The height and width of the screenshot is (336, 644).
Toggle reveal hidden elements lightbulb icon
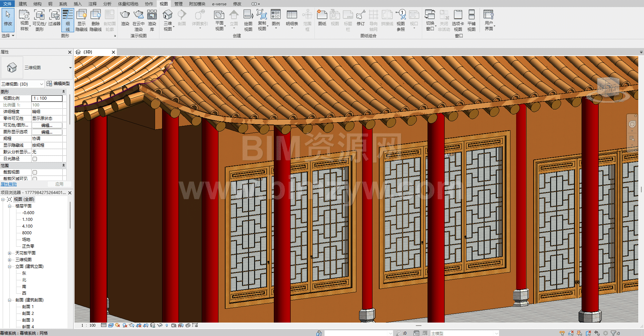[x=167, y=325]
